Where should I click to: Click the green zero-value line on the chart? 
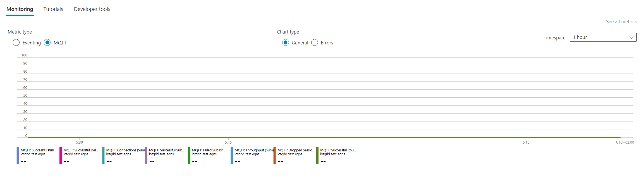point(324,137)
